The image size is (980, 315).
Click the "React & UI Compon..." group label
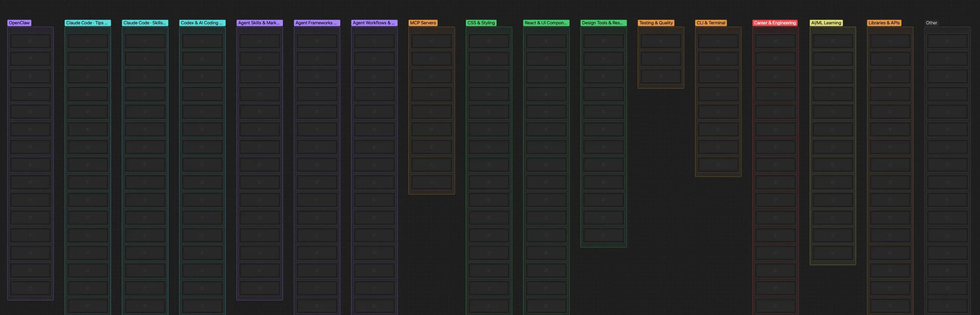click(x=546, y=23)
